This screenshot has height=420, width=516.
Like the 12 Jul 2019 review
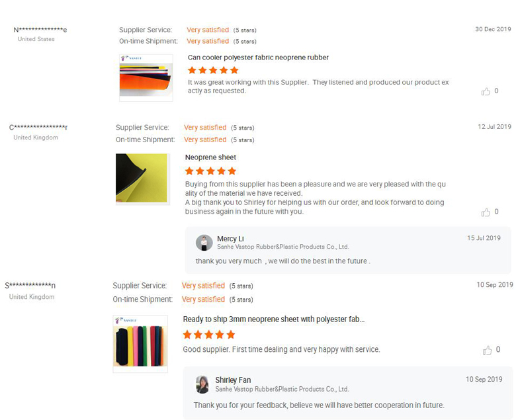[x=486, y=212]
